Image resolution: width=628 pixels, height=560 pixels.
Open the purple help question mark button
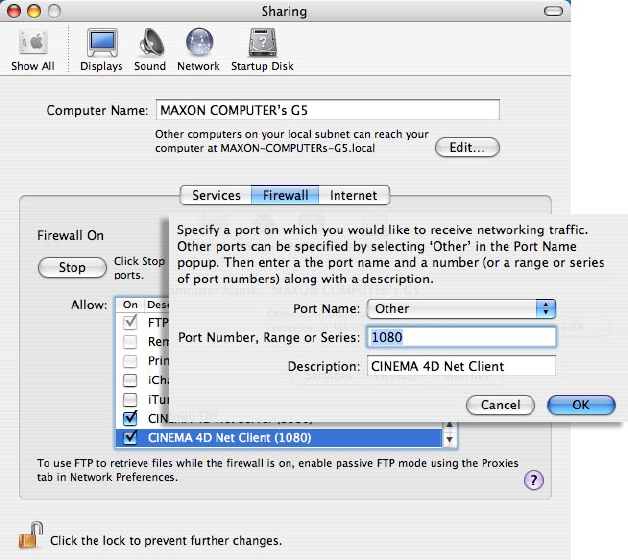point(533,479)
